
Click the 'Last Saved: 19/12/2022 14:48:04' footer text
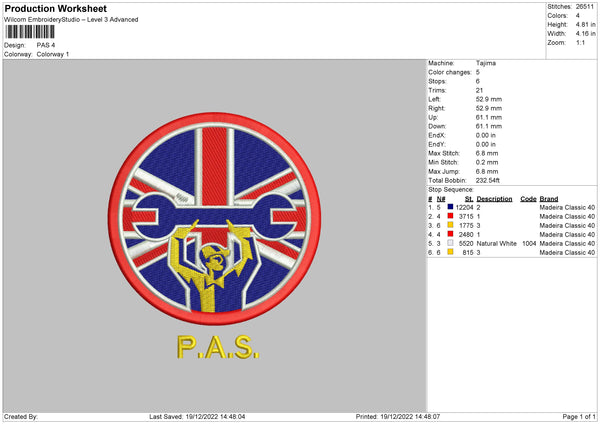pyautogui.click(x=197, y=417)
